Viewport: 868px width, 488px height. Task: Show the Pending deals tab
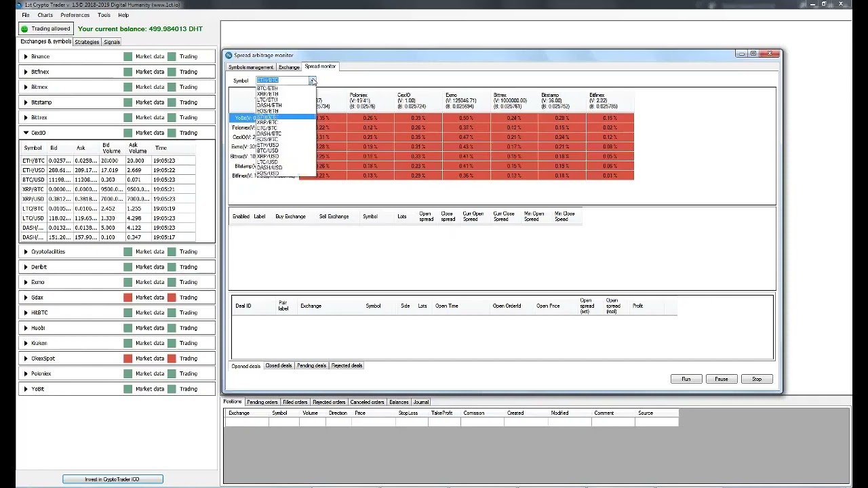[x=312, y=365]
